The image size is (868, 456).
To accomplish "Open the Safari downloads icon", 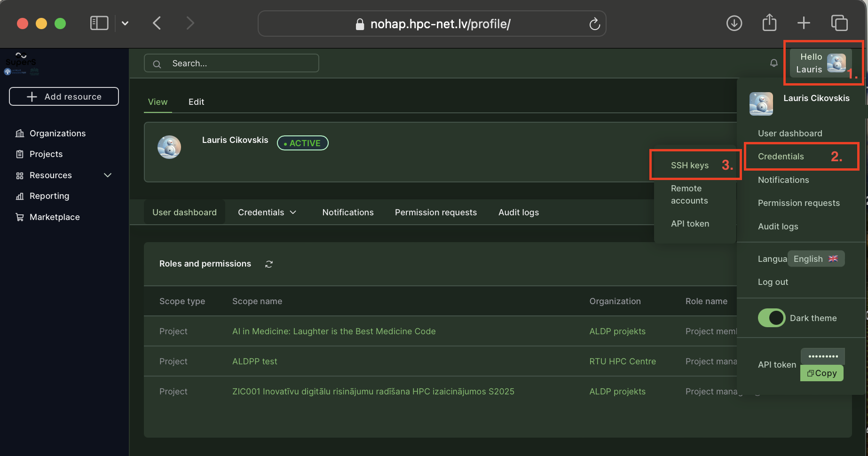I will tap(734, 23).
